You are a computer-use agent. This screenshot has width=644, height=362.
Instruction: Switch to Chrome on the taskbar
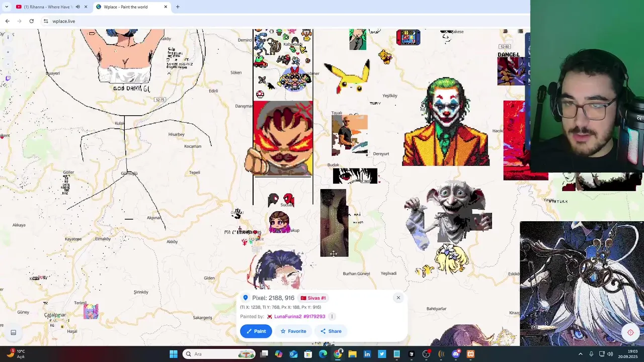point(338,354)
